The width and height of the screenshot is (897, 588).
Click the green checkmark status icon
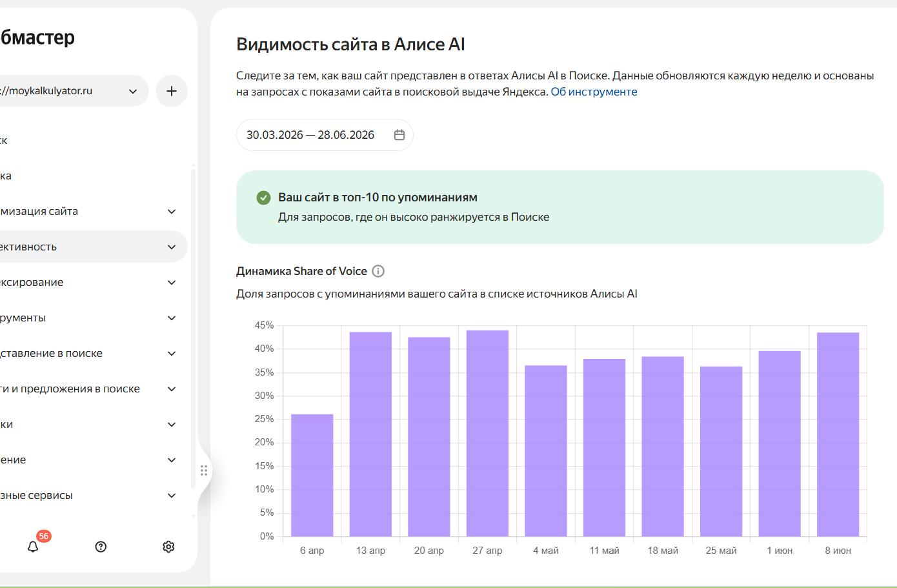click(263, 198)
